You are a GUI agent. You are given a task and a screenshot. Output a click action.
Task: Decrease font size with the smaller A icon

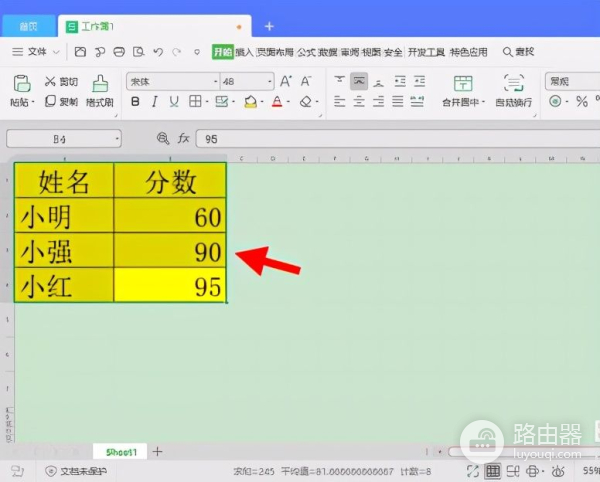(x=305, y=81)
